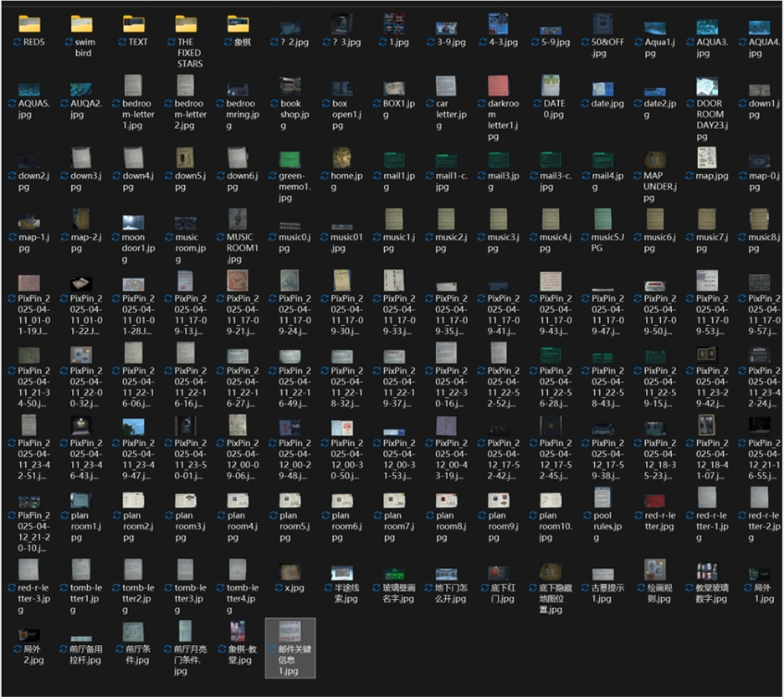This screenshot has height=697, width=784.
Task: Open the 象棋 folder
Action: pyautogui.click(x=238, y=31)
